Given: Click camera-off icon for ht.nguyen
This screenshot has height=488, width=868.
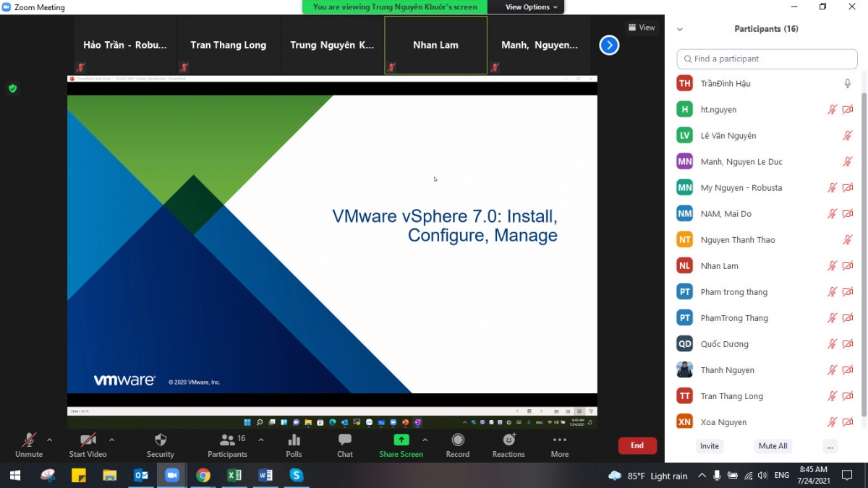Looking at the screenshot, I should tap(848, 110).
